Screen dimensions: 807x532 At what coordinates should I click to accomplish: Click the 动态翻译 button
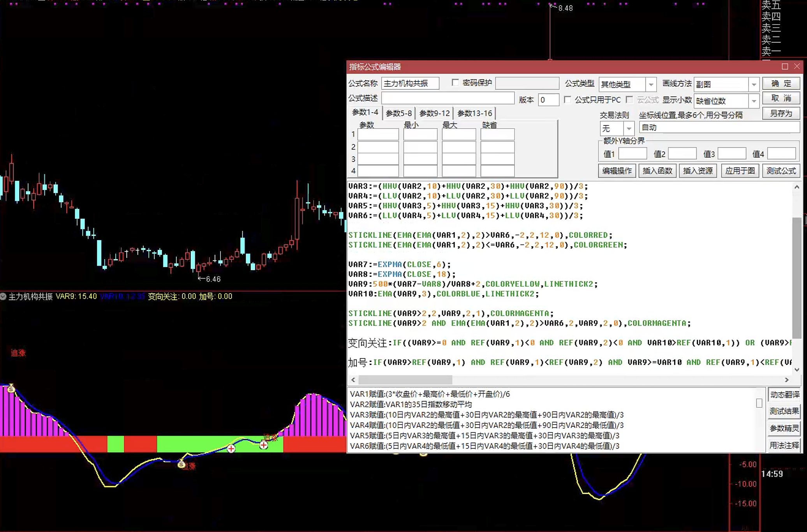pyautogui.click(x=784, y=395)
